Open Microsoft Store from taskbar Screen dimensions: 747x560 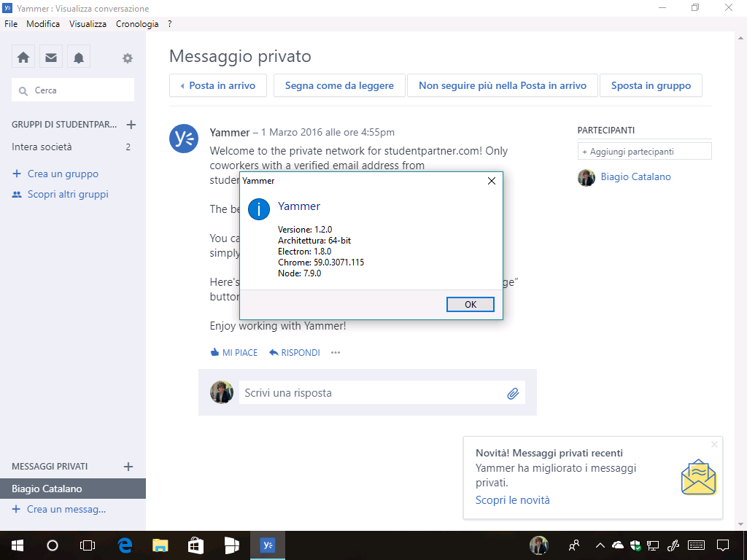196,545
